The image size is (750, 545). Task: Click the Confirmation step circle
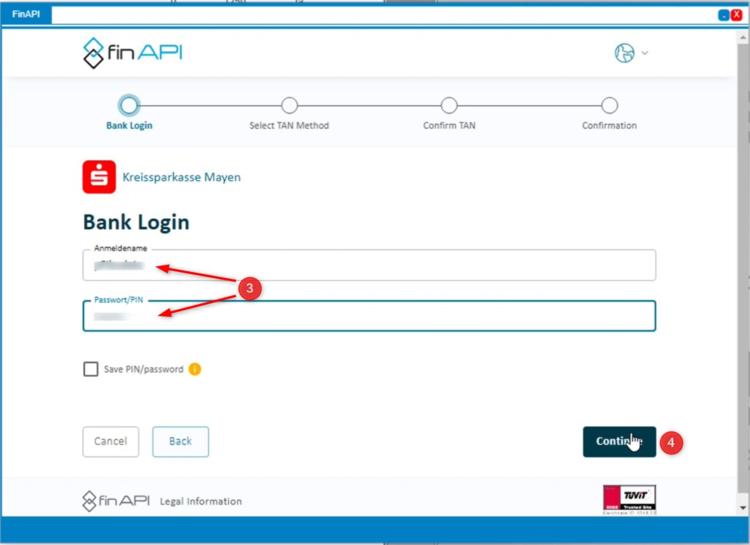point(609,105)
